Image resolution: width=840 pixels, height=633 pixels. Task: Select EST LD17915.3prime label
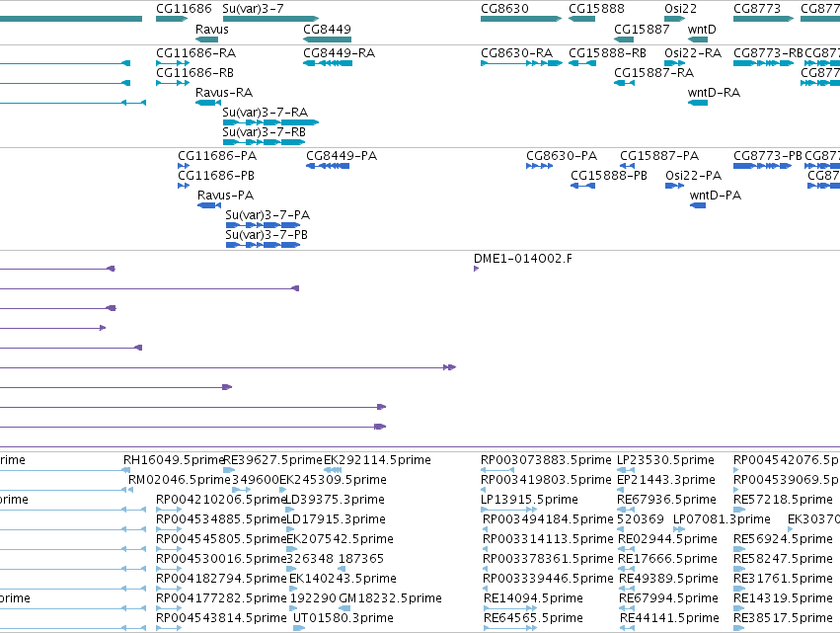point(336,519)
